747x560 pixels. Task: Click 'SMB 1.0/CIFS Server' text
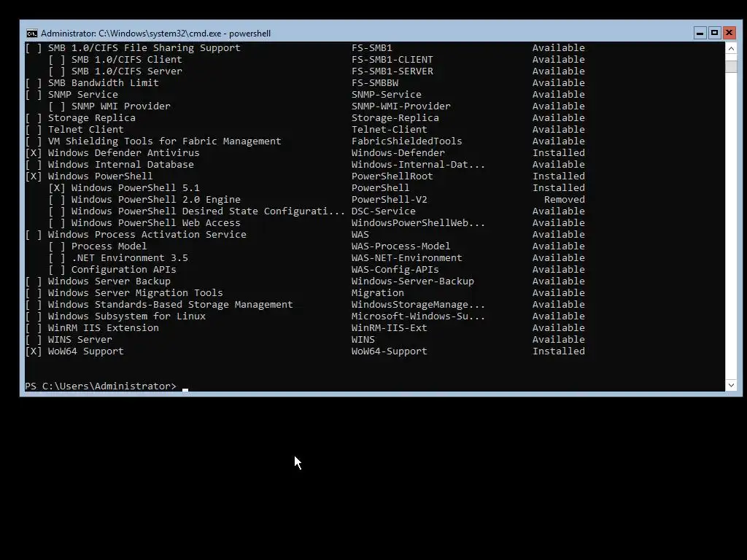click(x=127, y=71)
